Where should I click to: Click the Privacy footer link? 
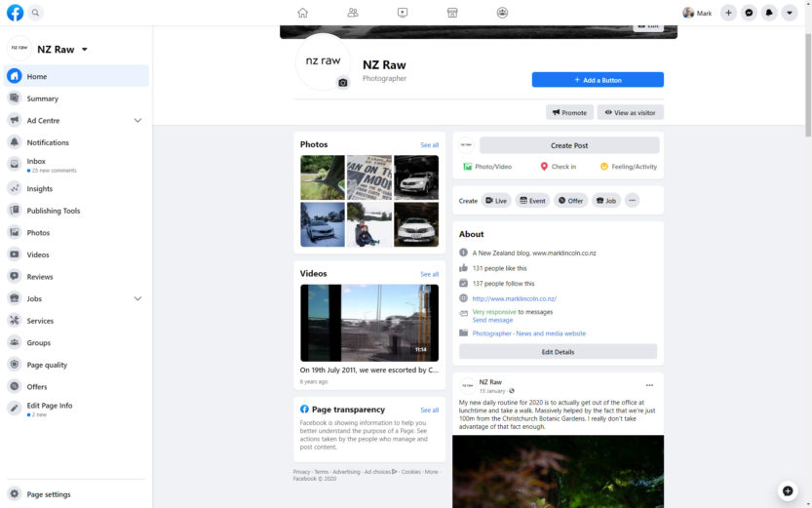click(301, 472)
